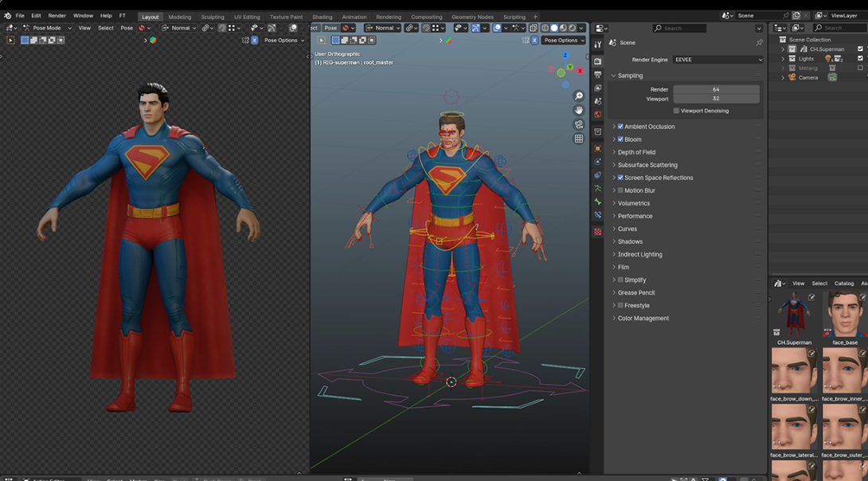868x481 pixels.
Task: Uncheck the Bloom checkbox
Action: (x=620, y=139)
